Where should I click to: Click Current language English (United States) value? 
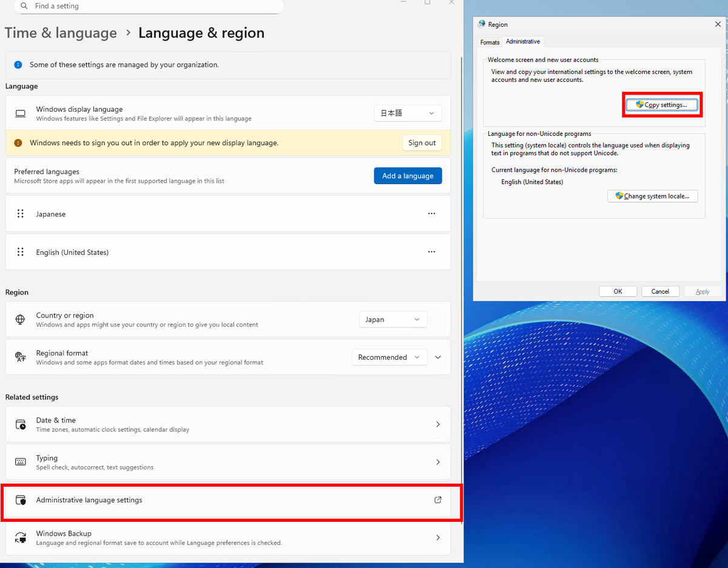click(x=532, y=182)
